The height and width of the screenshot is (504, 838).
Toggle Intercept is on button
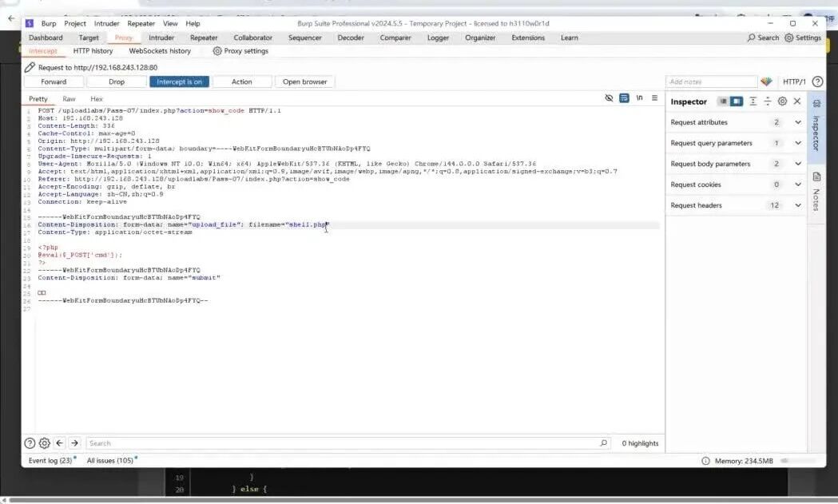tap(179, 81)
